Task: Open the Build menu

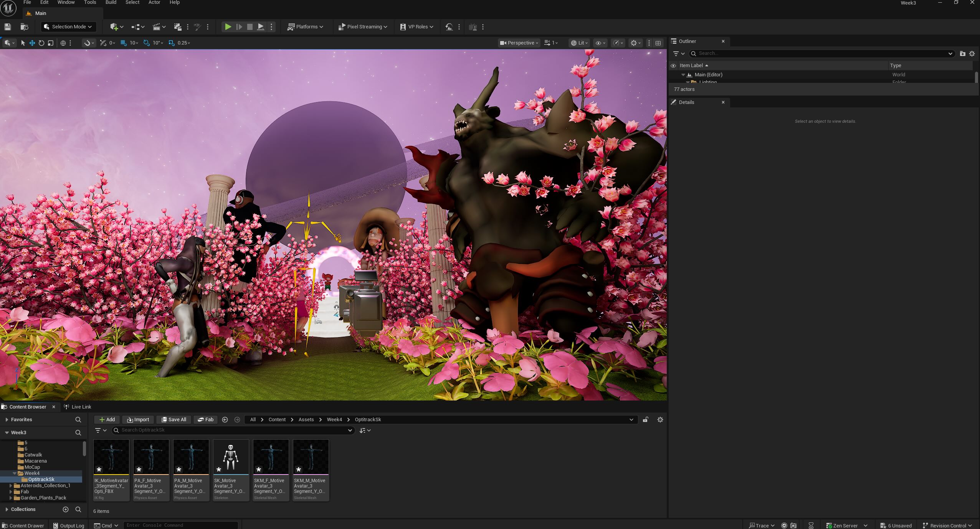Action: 111,3
